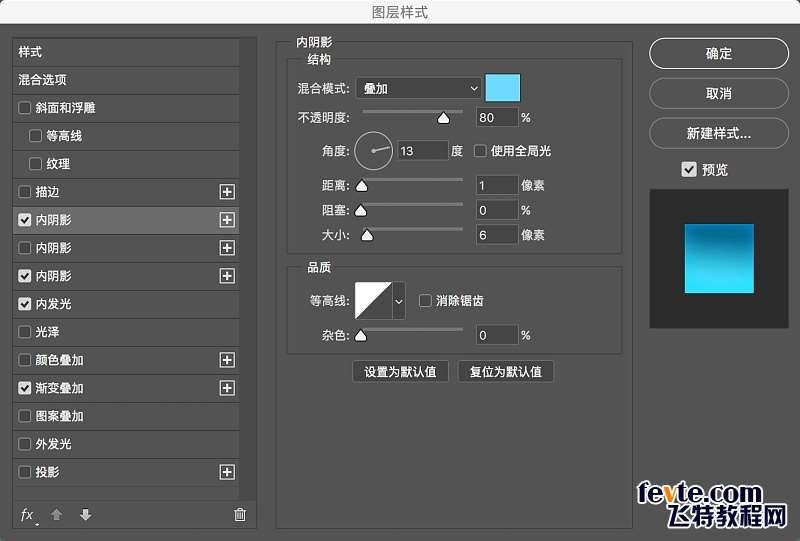Enable the 图案叠加 checkbox
800x541 pixels.
(x=24, y=416)
